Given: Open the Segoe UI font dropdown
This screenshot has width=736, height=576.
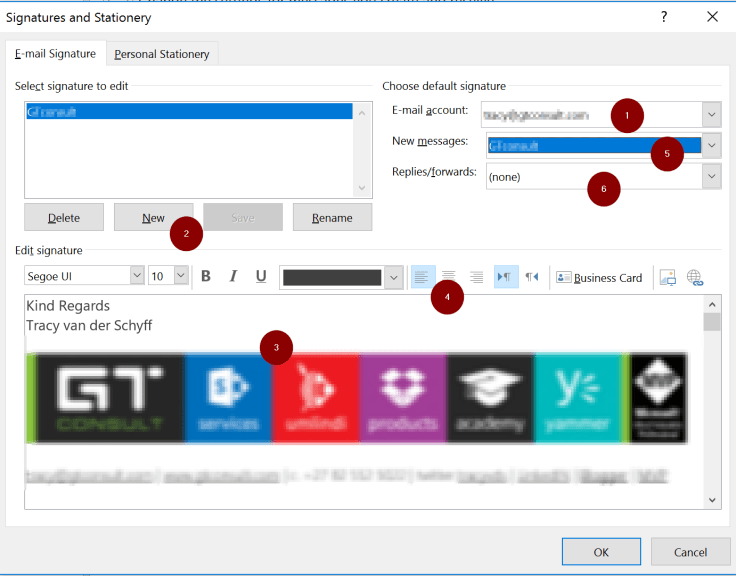Looking at the screenshot, I should (x=137, y=276).
